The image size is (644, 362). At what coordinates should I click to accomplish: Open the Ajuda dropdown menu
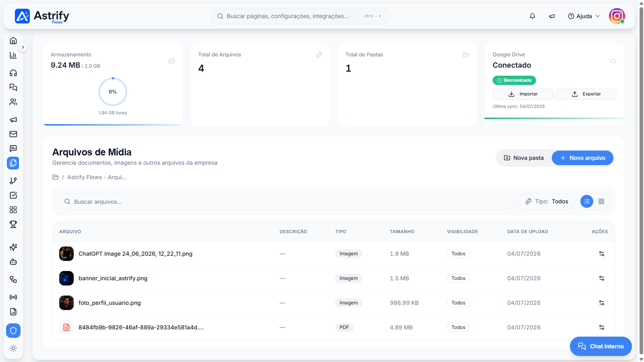tap(584, 16)
